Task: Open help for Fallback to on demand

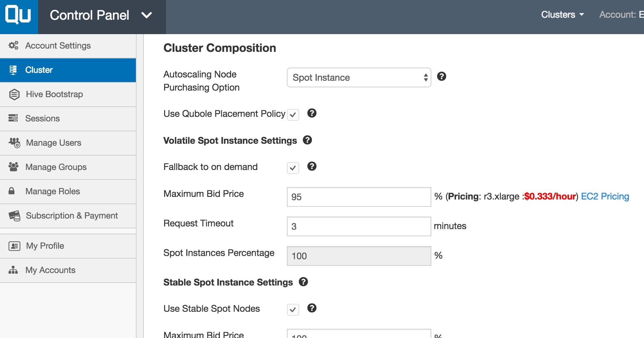Action: pos(312,166)
